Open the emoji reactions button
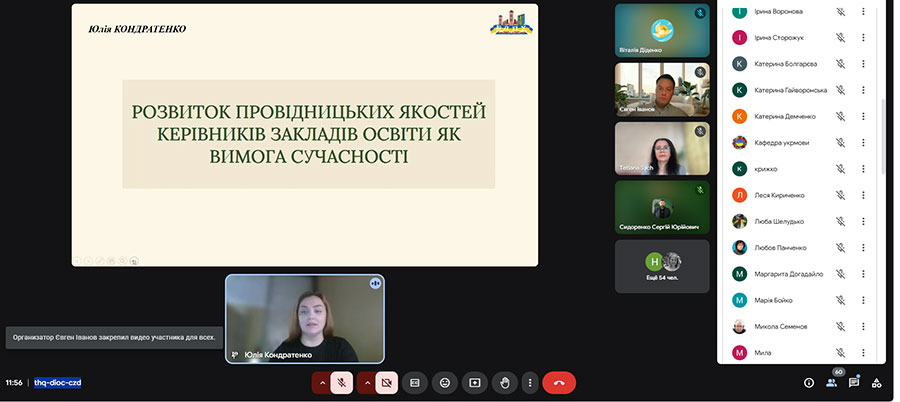The height and width of the screenshot is (402, 900). coord(445,382)
